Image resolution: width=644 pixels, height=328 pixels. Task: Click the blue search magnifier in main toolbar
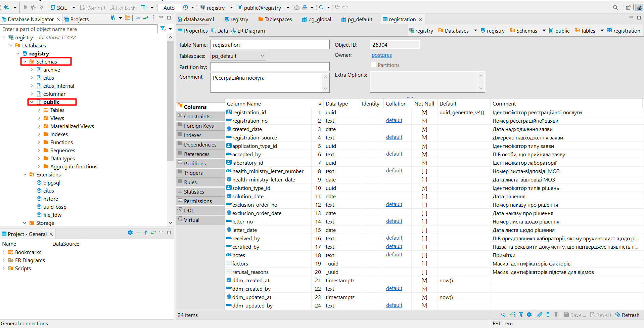[321, 7]
